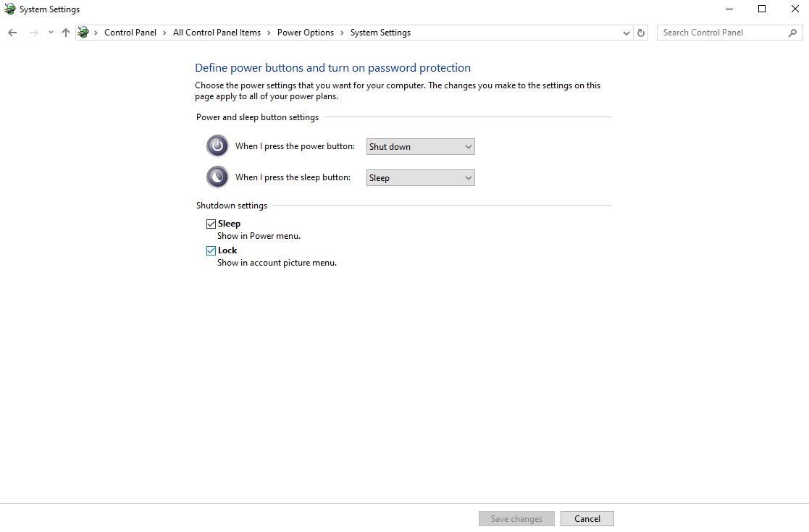Viewport: 809px width, 532px height.
Task: Click the power button icon
Action: pos(217,146)
